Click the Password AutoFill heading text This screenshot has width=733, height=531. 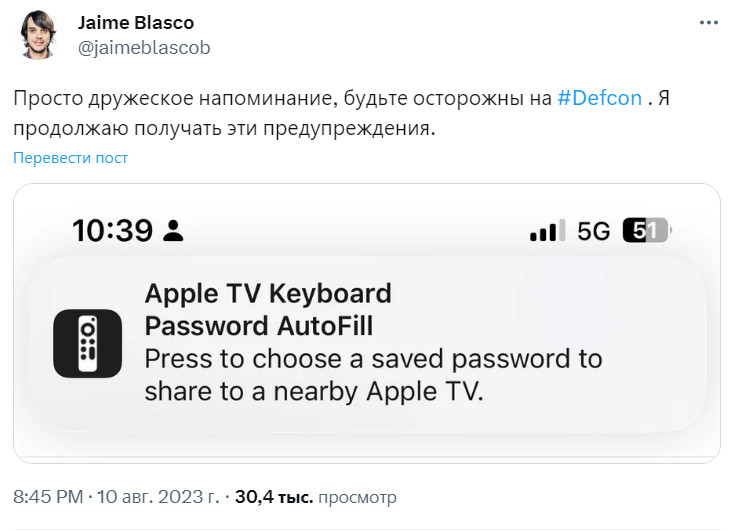coord(259,326)
